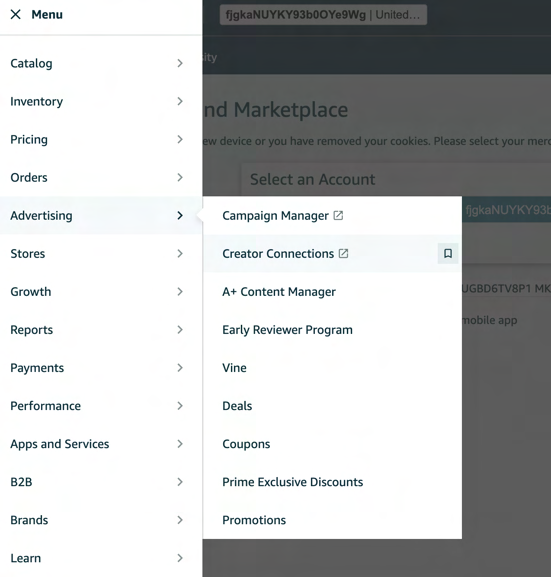Click the arrow beside Growth
This screenshot has height=577, width=551.
tap(180, 292)
